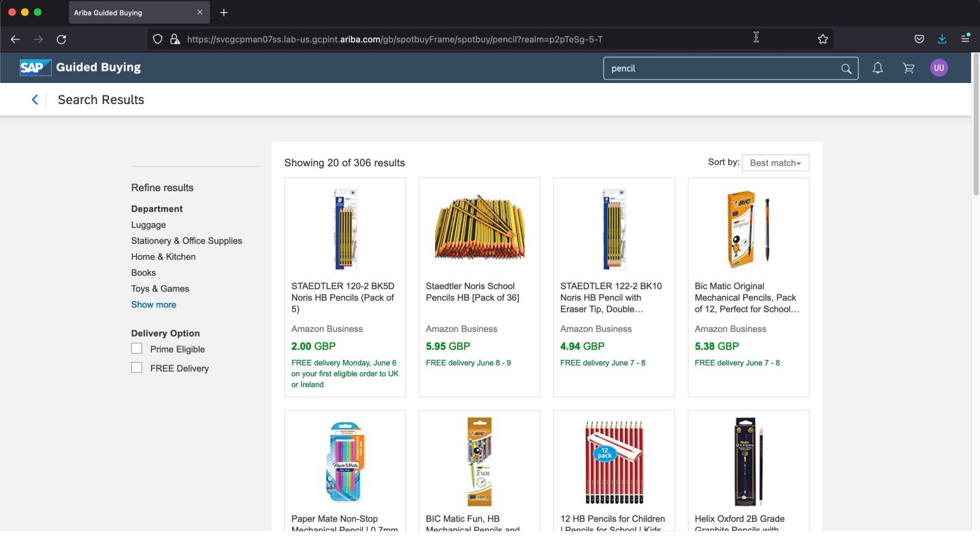Open the STAEDTLER Noris HB Pencils product image
This screenshot has width=980, height=556.
click(344, 229)
